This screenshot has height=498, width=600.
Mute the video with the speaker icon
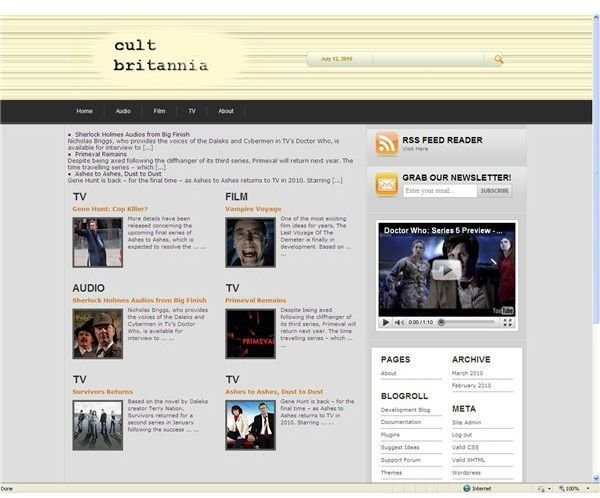[x=399, y=322]
